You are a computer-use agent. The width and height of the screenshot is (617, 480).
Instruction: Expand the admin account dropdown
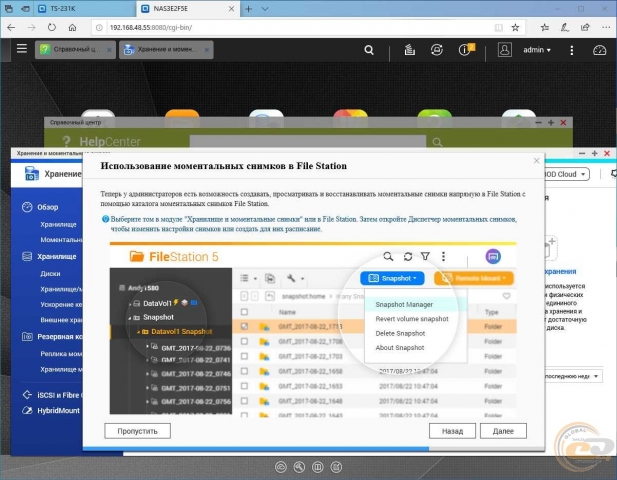click(x=537, y=50)
